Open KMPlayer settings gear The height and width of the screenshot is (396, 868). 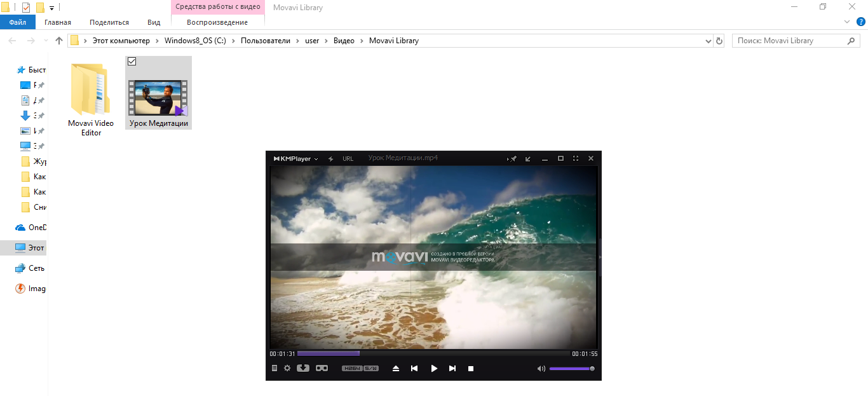click(287, 368)
